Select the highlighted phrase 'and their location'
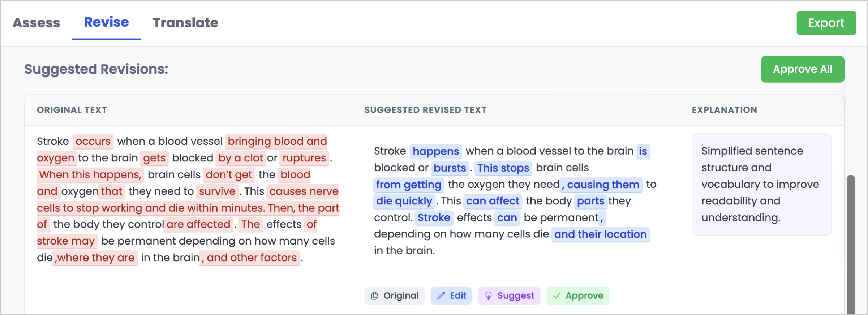 pyautogui.click(x=601, y=234)
